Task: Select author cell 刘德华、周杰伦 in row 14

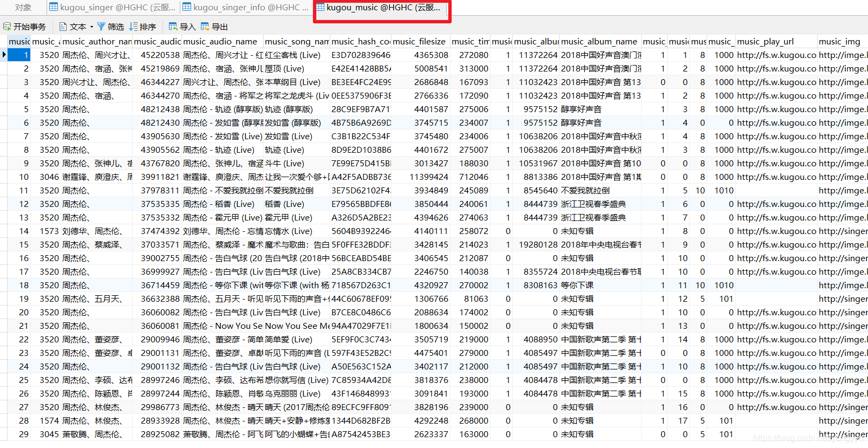Action: (97, 231)
